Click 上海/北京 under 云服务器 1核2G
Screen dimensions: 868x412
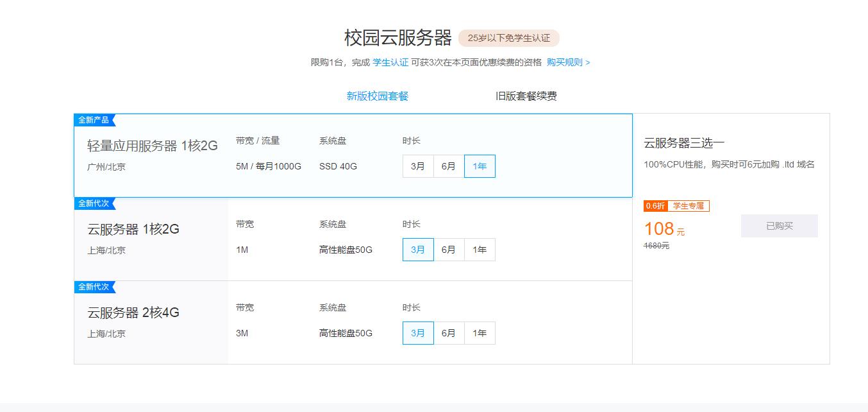click(106, 250)
